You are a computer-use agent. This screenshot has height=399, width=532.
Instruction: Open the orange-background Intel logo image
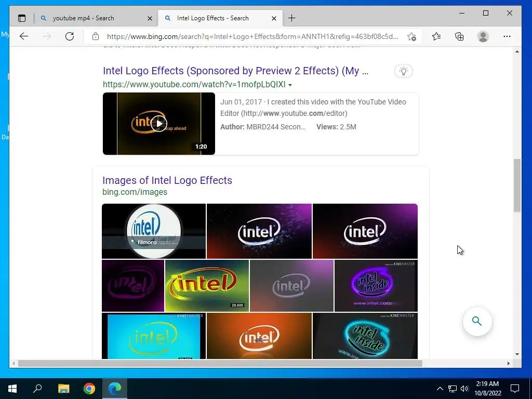tap(259, 336)
